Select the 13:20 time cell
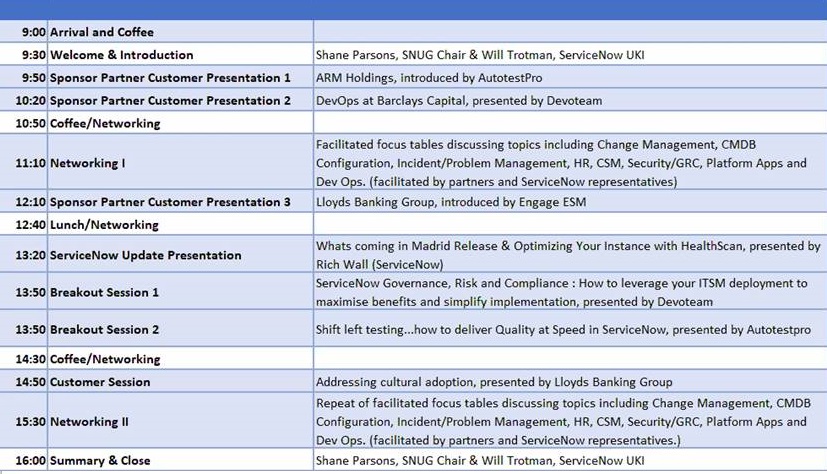 (24, 254)
